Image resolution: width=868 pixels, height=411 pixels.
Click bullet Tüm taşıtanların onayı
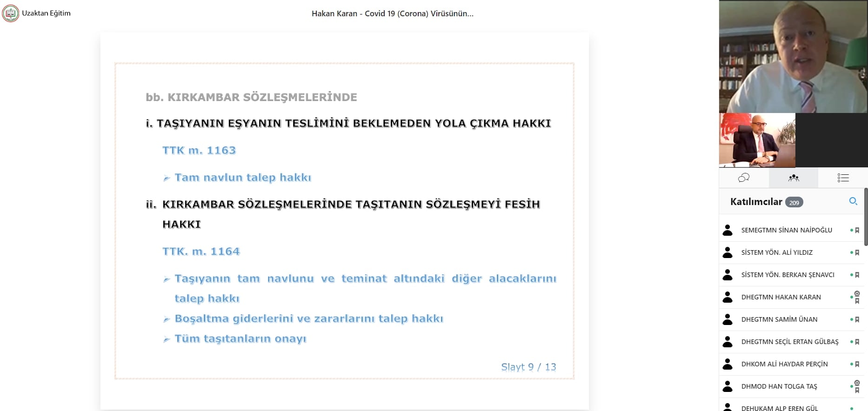240,338
